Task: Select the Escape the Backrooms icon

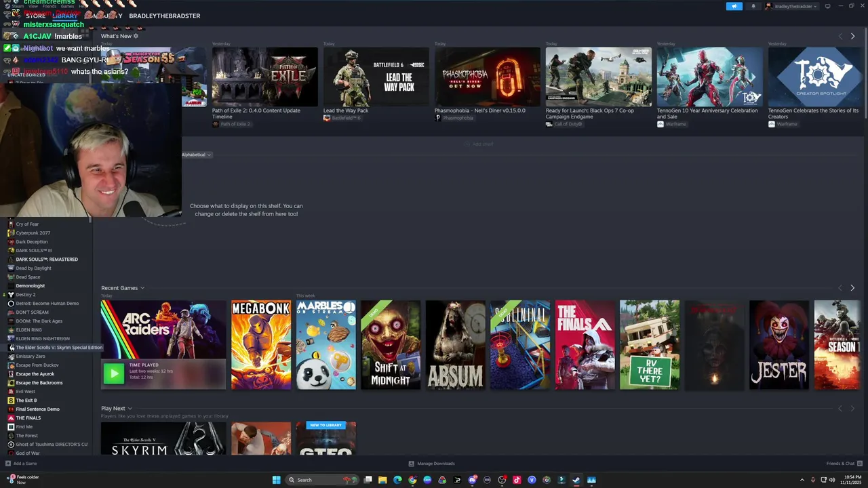Action: 11,383
